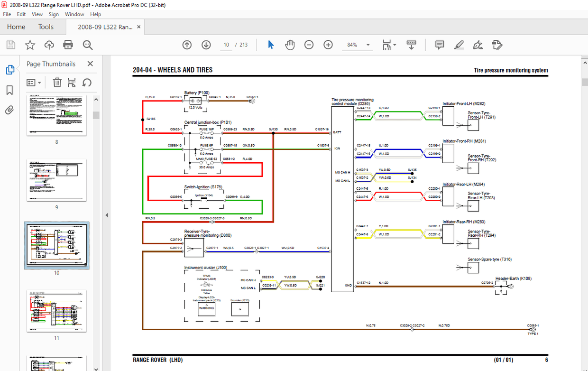This screenshot has height=371, width=588.
Task: Open the Window menu
Action: tap(74, 14)
